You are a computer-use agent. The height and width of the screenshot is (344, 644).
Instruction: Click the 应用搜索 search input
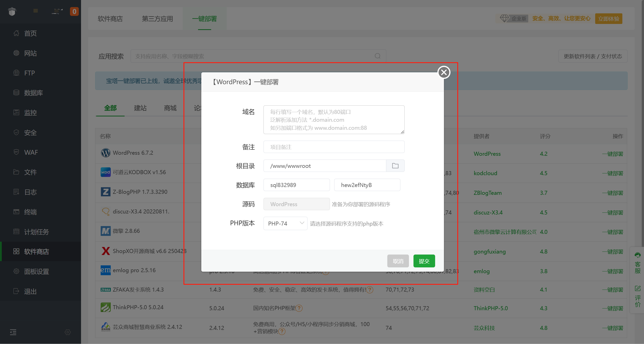258,56
